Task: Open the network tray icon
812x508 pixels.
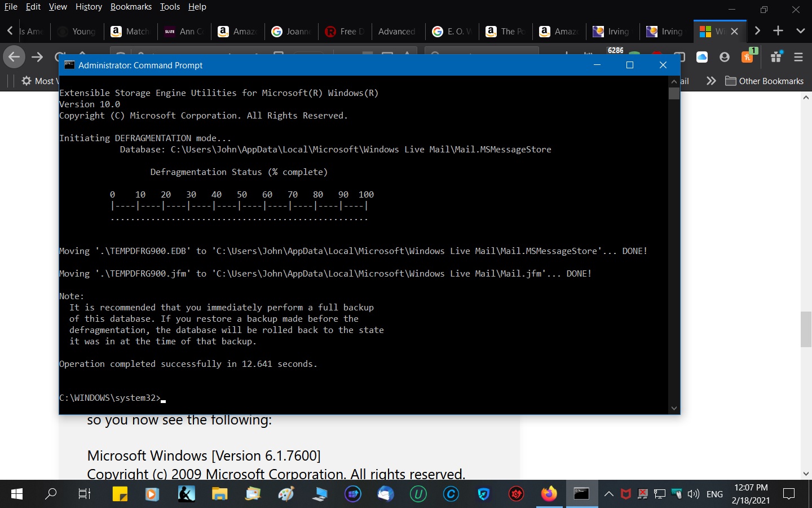Action: [x=660, y=494]
